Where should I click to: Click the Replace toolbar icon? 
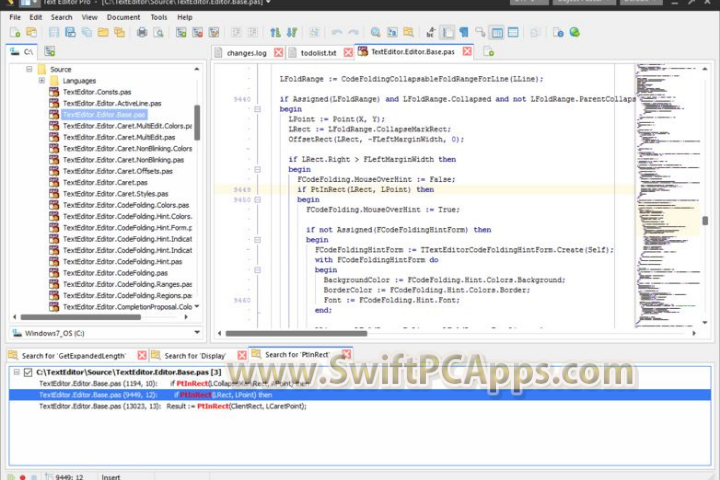(392, 32)
